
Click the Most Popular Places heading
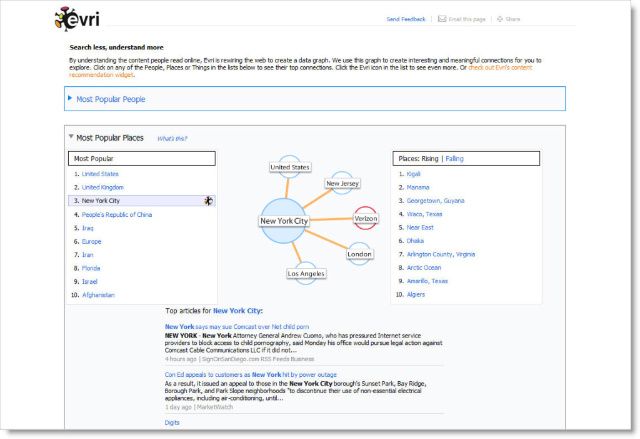pyautogui.click(x=110, y=138)
